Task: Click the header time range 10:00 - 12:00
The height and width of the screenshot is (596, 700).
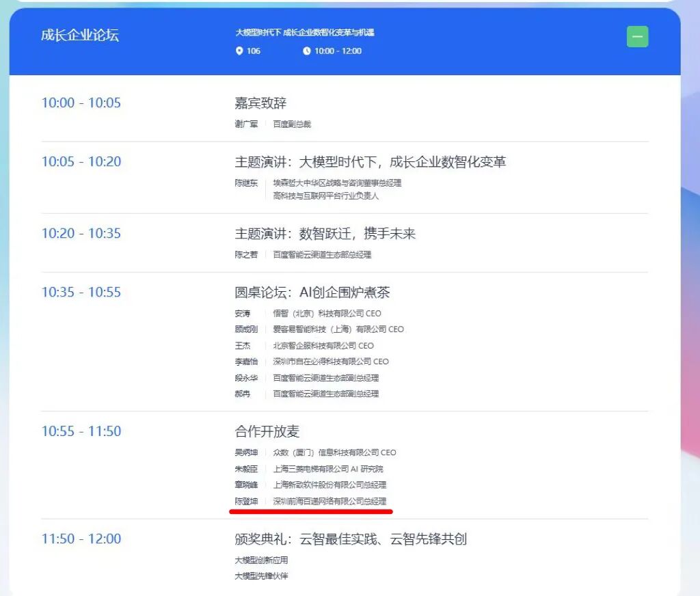Action: (338, 51)
